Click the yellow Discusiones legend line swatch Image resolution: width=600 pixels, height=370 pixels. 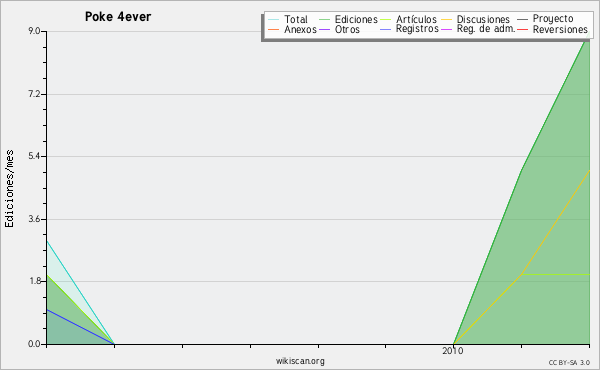447,19
